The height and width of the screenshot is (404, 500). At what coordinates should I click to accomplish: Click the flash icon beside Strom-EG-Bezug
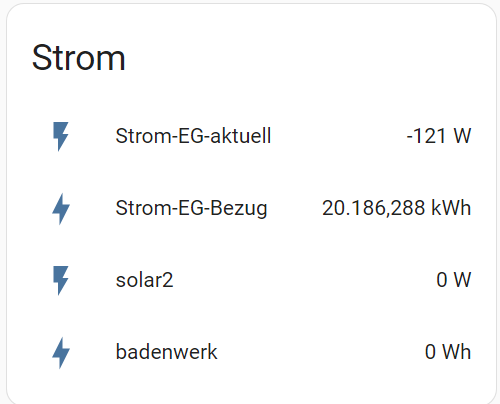tap(61, 209)
